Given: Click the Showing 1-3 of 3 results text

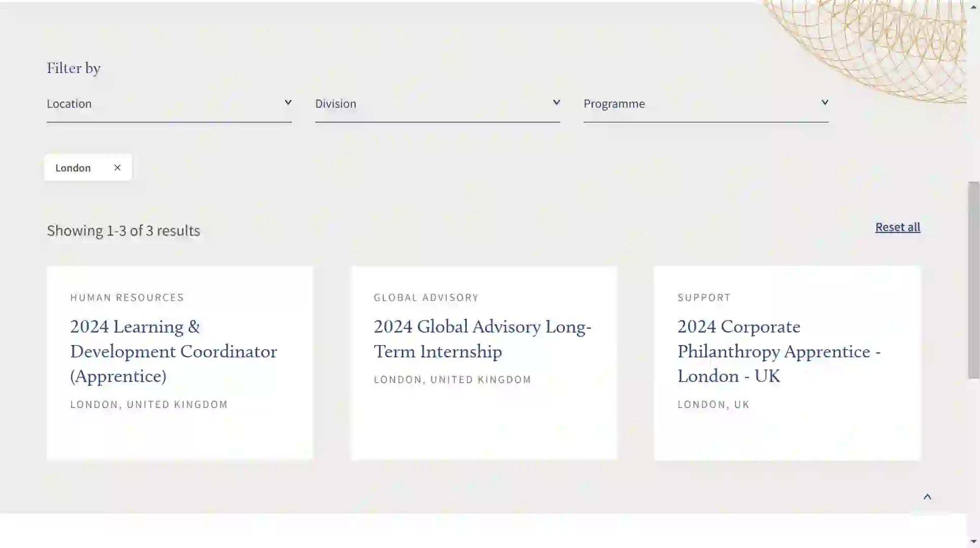Looking at the screenshot, I should point(123,230).
